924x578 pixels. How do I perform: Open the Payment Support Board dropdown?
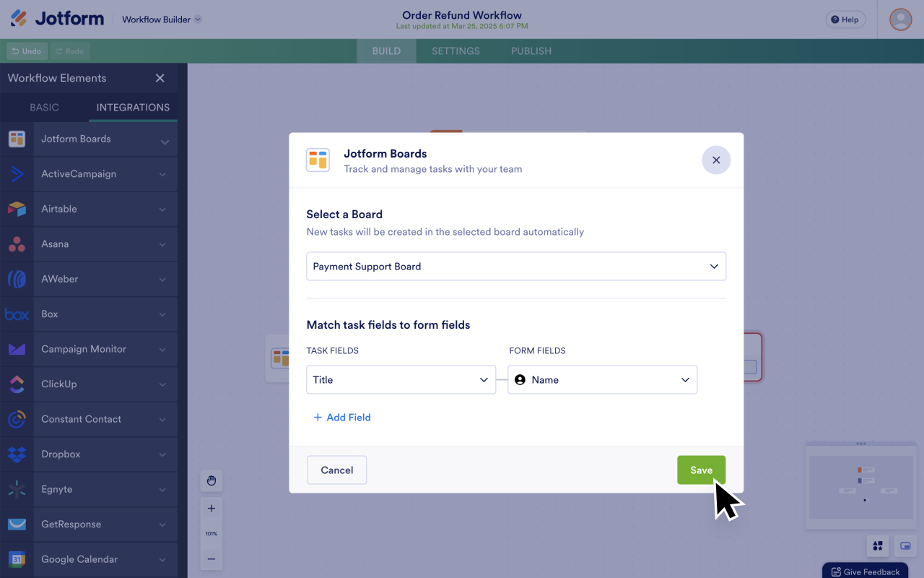pos(516,266)
